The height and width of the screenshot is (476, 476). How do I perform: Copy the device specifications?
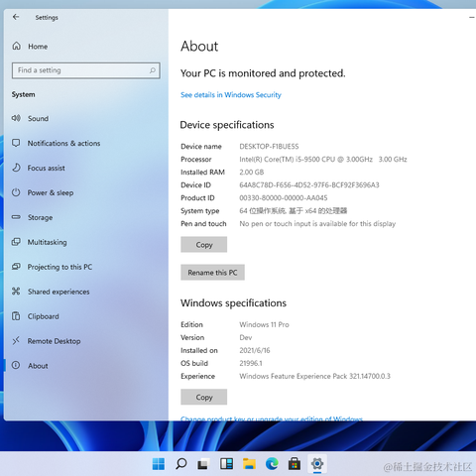(203, 245)
